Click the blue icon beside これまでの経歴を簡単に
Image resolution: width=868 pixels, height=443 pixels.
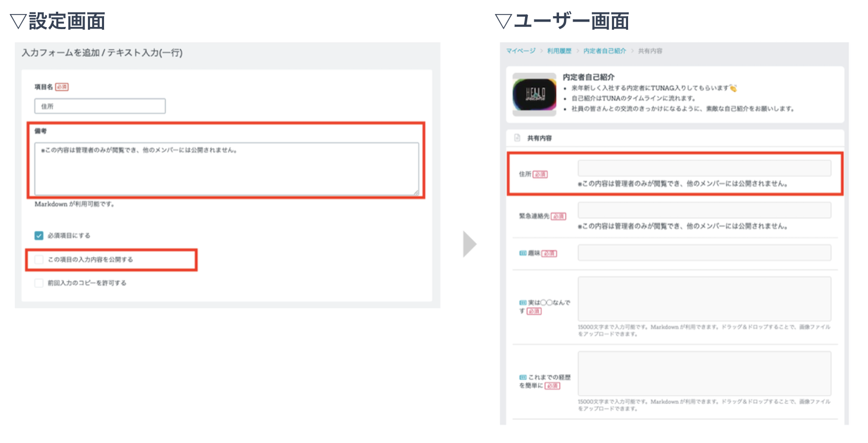click(522, 377)
